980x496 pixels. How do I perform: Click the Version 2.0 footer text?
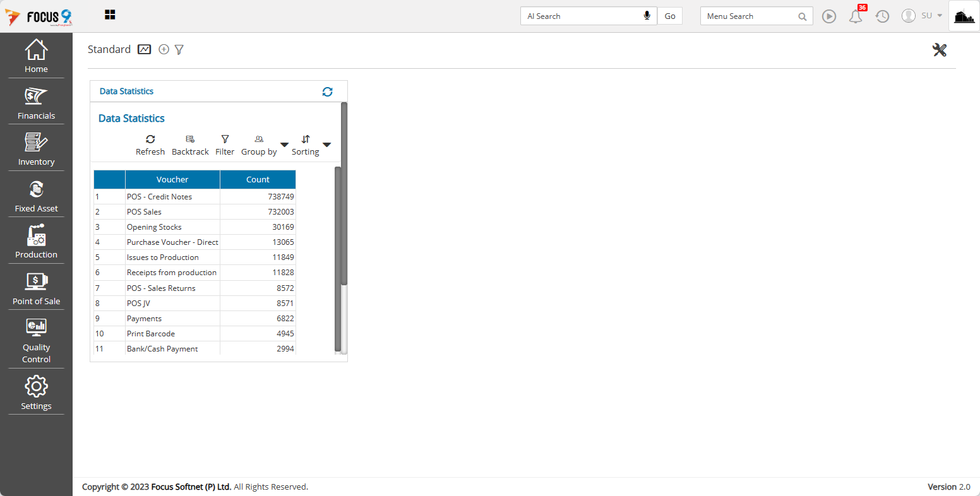coord(948,487)
